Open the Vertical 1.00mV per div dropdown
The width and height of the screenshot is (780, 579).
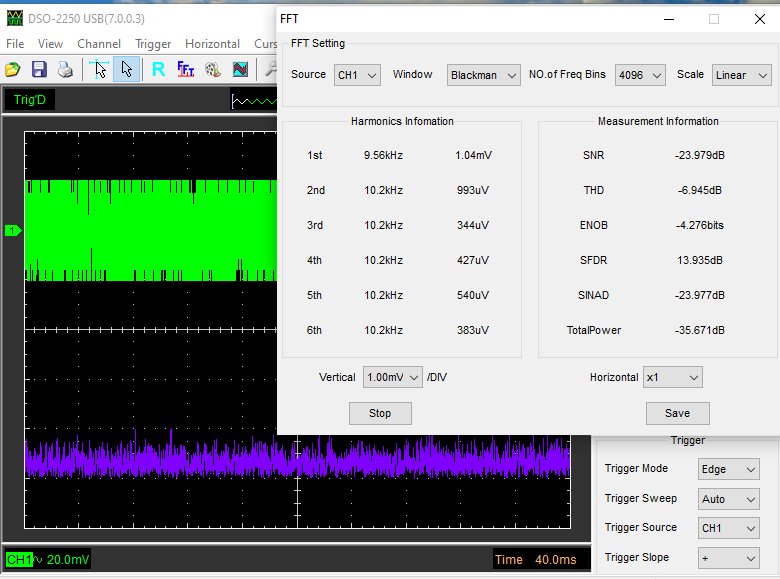392,377
